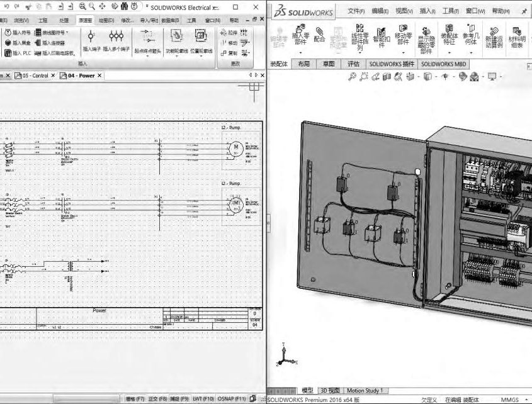This screenshot has height=404, width=532.
Task: Click Insert Printed Circuit Board (插入印刷电路板)
Action: 55,53
